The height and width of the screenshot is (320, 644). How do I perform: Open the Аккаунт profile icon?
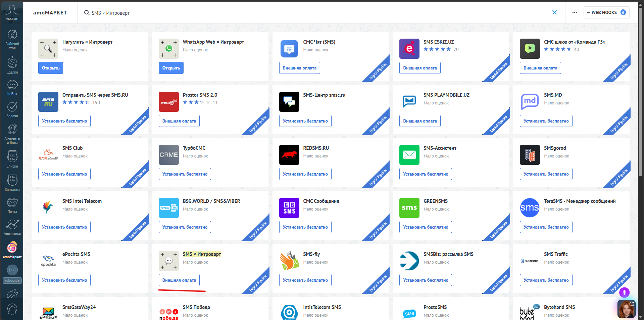click(12, 12)
